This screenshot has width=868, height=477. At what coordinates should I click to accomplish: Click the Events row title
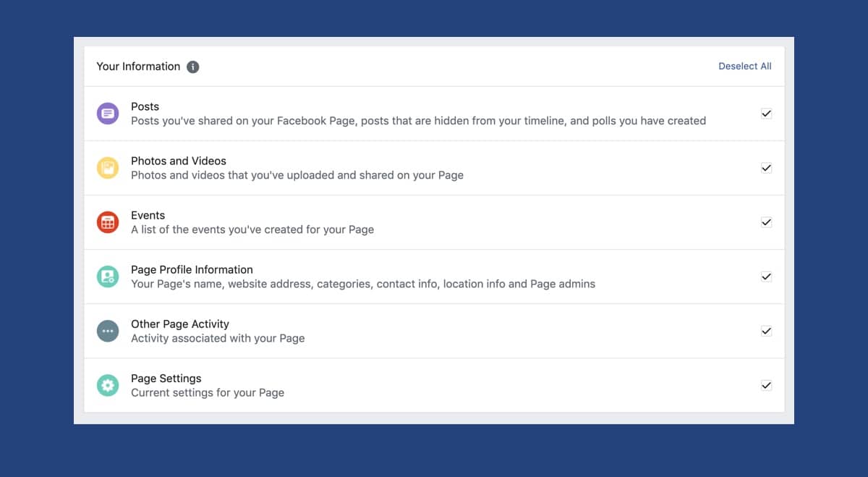pyautogui.click(x=148, y=215)
